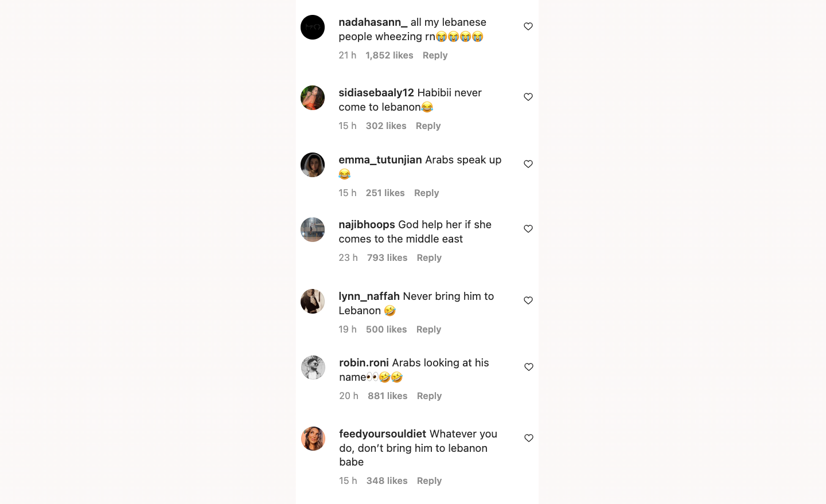Viewport: 826px width, 504px height.
Task: Open the 500 likes on lynn_naffah's comment
Action: click(386, 329)
